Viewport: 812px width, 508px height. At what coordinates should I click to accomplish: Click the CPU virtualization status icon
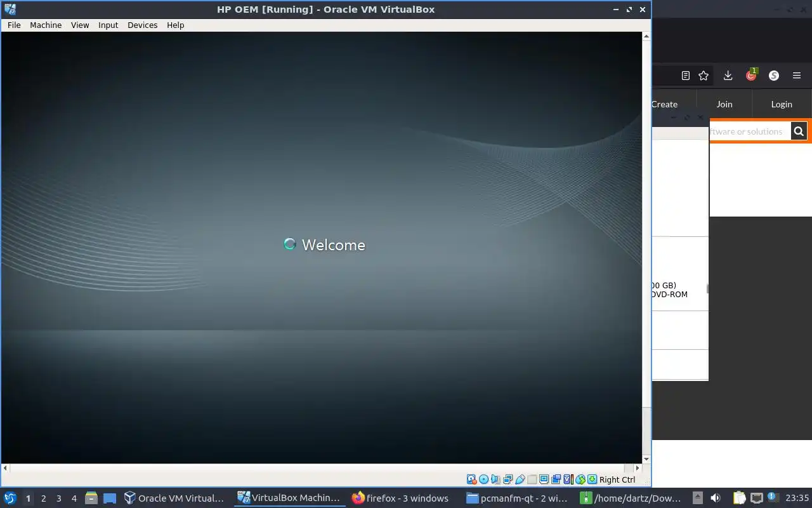568,479
